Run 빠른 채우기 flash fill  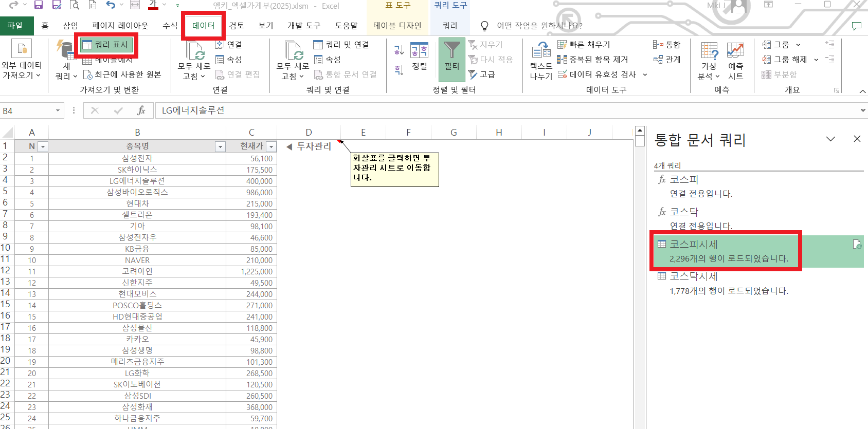coord(584,45)
